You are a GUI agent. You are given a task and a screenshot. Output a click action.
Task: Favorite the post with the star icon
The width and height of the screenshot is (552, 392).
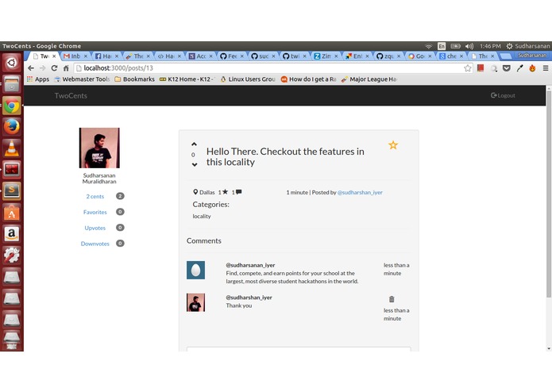(x=393, y=145)
